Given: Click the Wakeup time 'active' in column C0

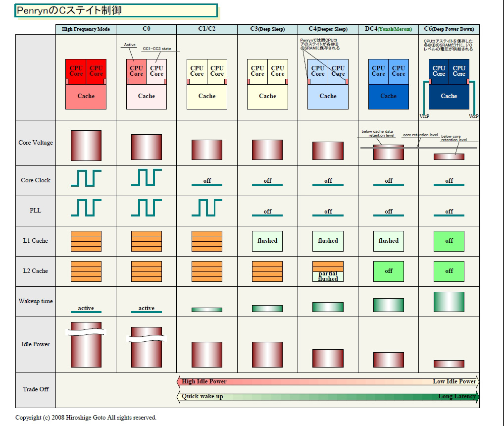Looking at the screenshot, I should pyautogui.click(x=146, y=309).
